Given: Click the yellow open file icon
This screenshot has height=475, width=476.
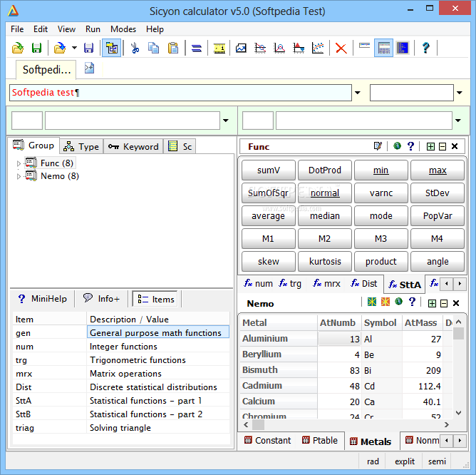Looking at the screenshot, I should point(18,48).
